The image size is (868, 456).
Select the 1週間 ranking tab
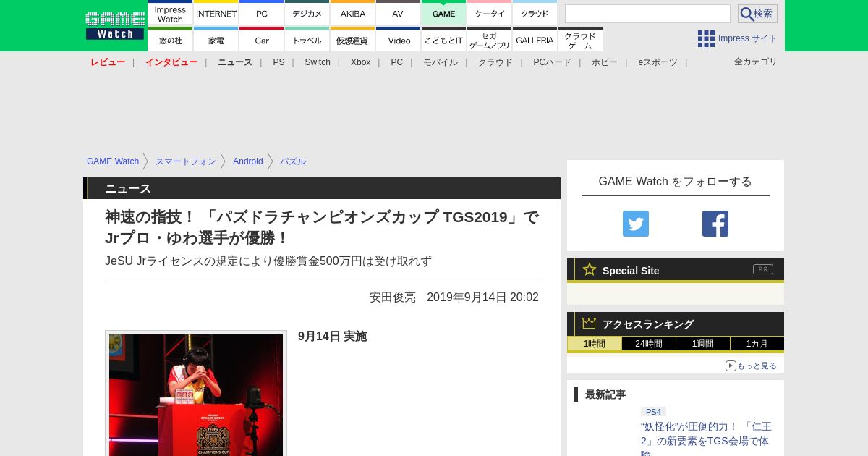point(703,344)
